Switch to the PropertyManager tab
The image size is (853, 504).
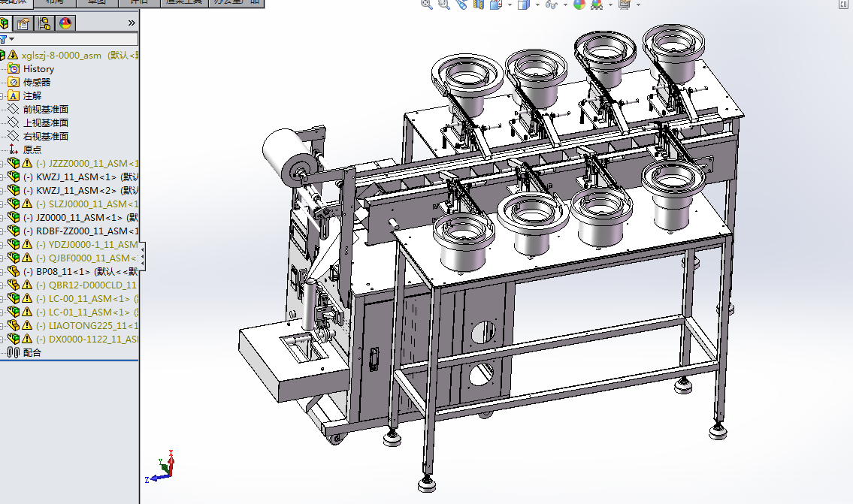click(x=23, y=23)
